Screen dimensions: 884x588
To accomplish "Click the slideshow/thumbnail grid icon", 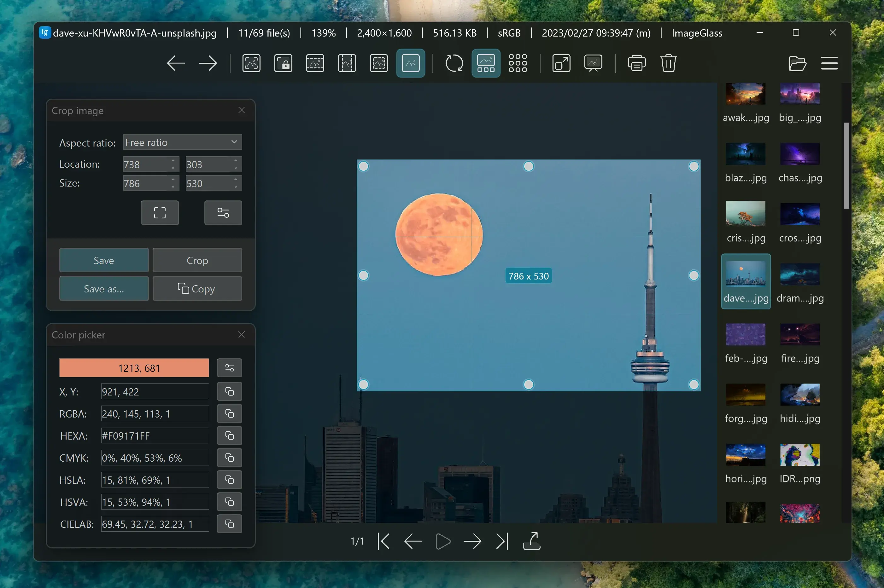I will (x=518, y=62).
